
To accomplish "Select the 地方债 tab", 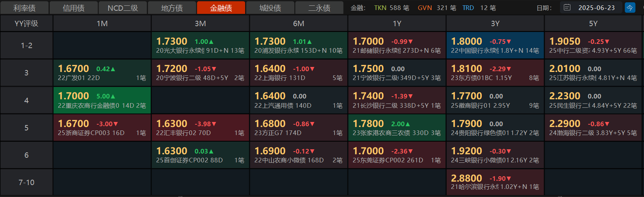I will [x=172, y=8].
